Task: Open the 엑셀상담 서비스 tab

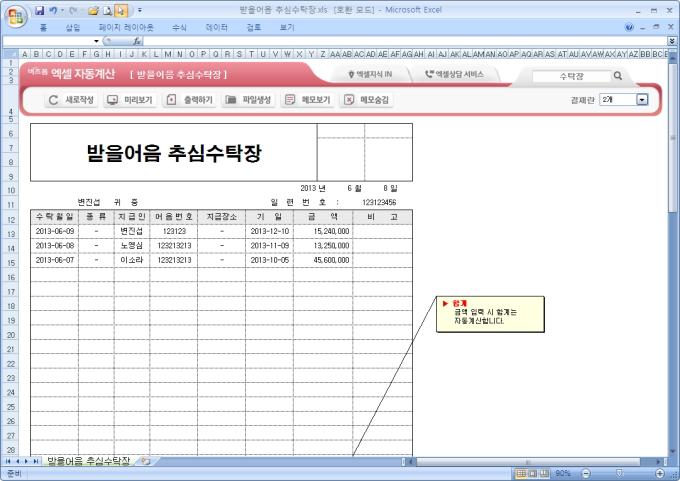Action: point(454,74)
